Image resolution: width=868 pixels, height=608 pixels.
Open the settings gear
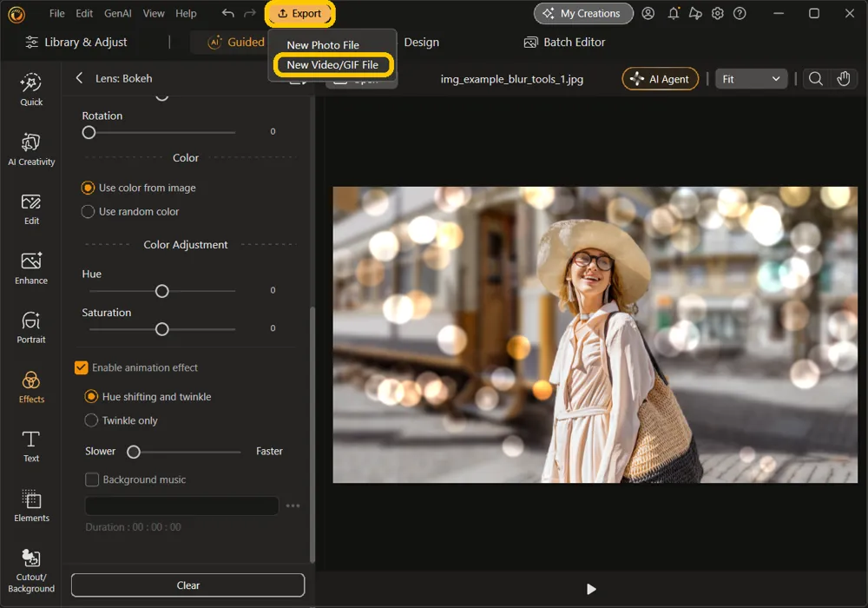point(718,13)
